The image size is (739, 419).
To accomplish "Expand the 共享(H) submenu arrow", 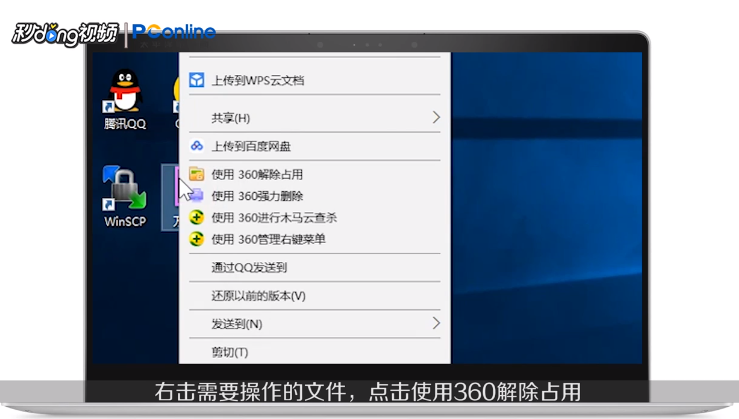I will point(436,117).
